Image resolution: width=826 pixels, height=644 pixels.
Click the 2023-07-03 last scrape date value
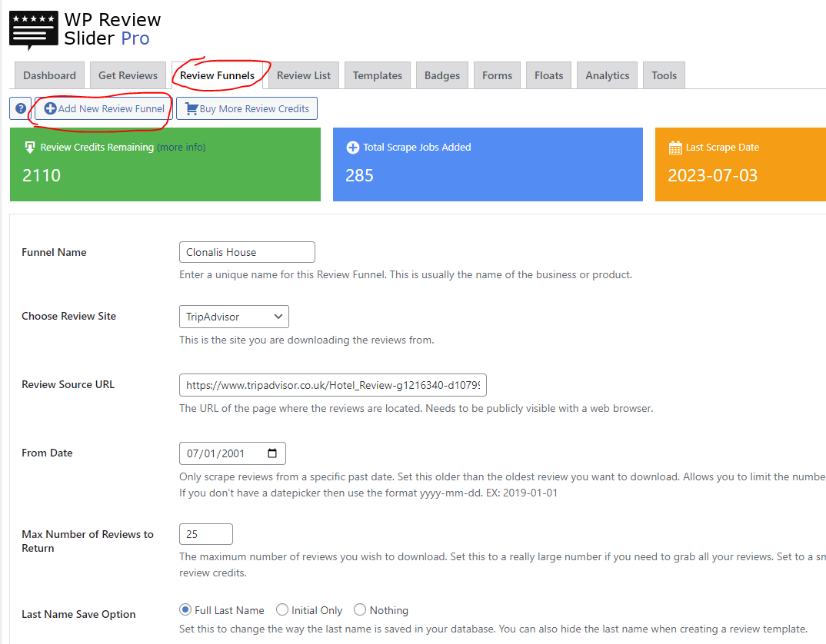point(713,175)
